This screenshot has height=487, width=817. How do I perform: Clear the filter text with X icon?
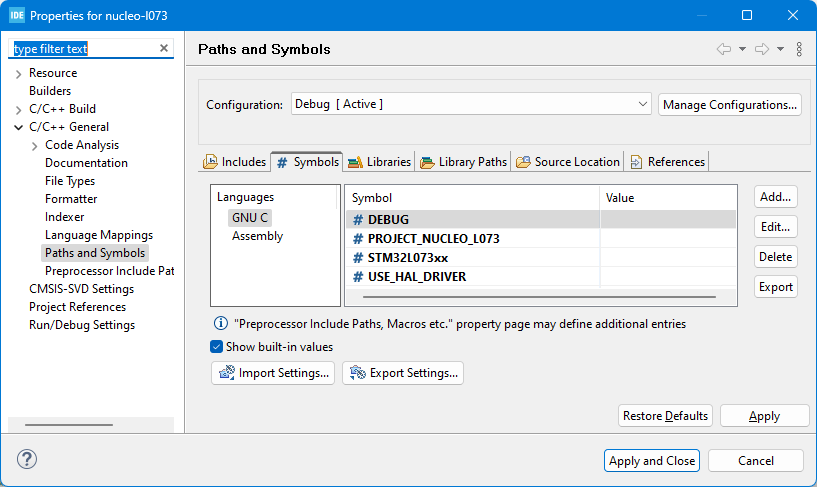[x=164, y=48]
